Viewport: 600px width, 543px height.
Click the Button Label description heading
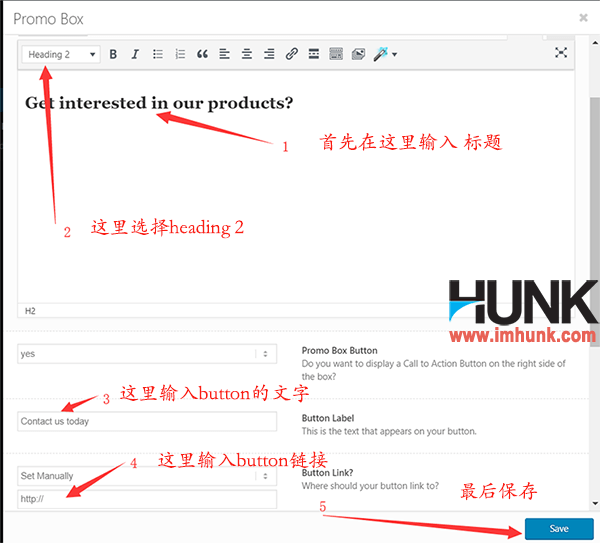click(328, 418)
